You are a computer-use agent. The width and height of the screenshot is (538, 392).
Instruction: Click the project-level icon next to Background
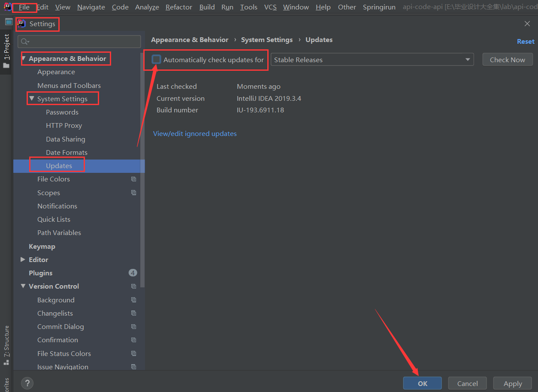tap(134, 300)
